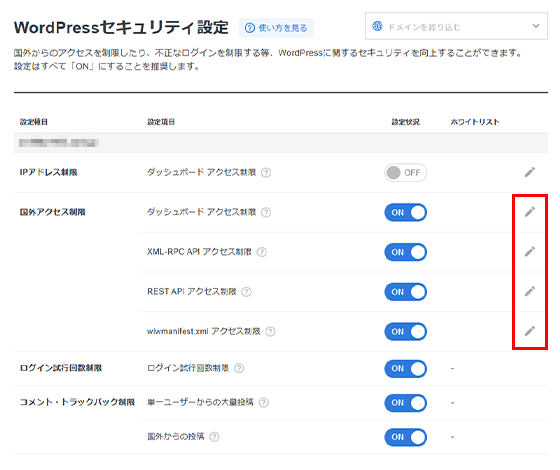This screenshot has width=560, height=470.
Task: Toggle wlwmanifest.xml アクセス制限 switch
Action: coord(405,332)
